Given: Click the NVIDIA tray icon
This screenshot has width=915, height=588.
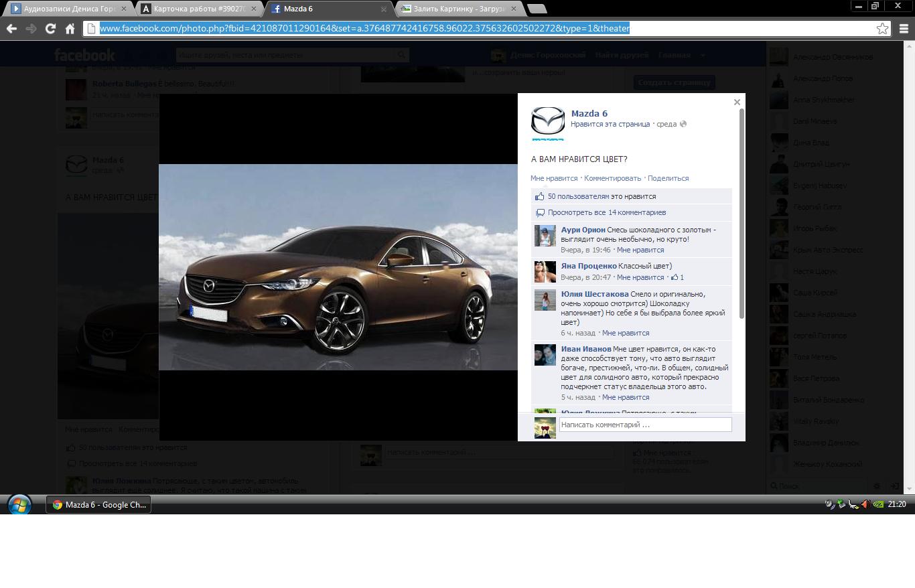Looking at the screenshot, I should (x=877, y=504).
